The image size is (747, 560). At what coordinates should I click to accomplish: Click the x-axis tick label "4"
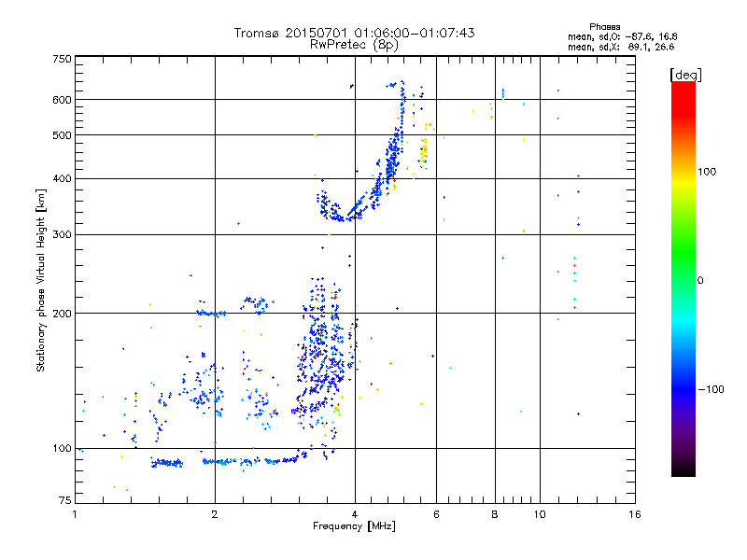click(355, 514)
